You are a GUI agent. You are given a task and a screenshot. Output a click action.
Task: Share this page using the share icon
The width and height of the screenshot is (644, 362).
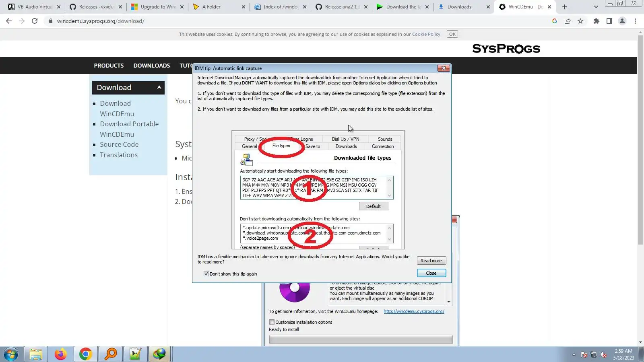pos(568,21)
